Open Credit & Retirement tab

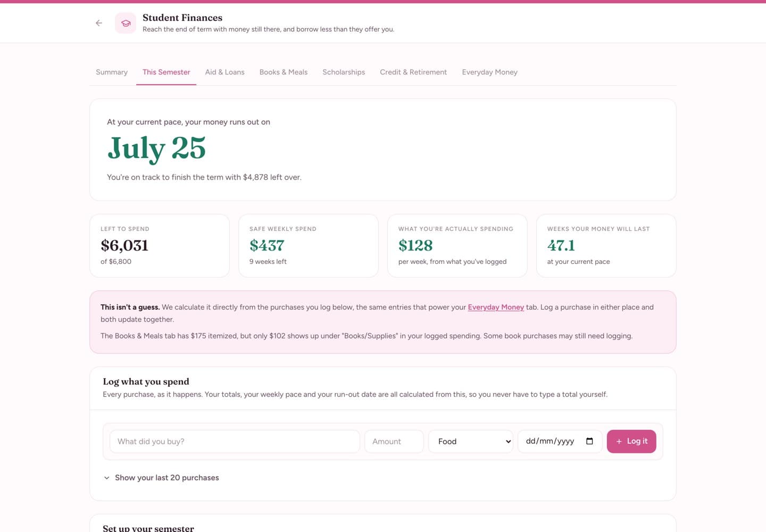413,72
